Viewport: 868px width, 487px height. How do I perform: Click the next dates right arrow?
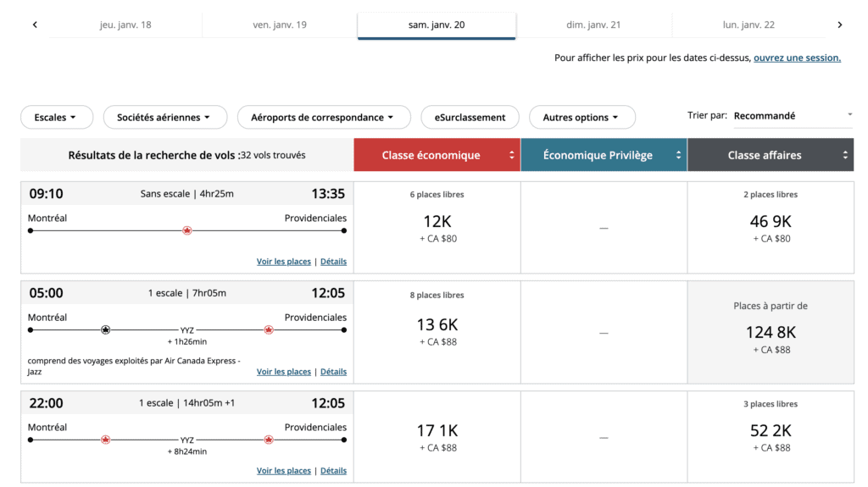839,25
